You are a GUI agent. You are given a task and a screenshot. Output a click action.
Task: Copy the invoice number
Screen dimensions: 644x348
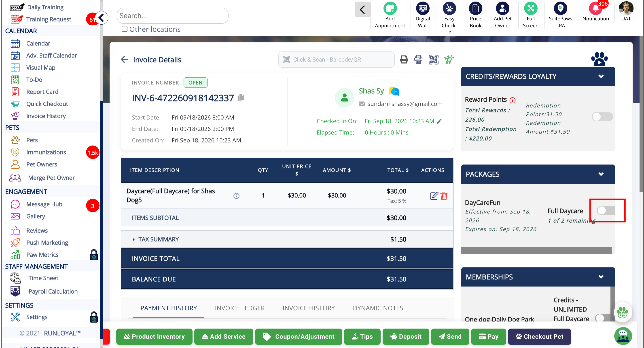point(241,98)
